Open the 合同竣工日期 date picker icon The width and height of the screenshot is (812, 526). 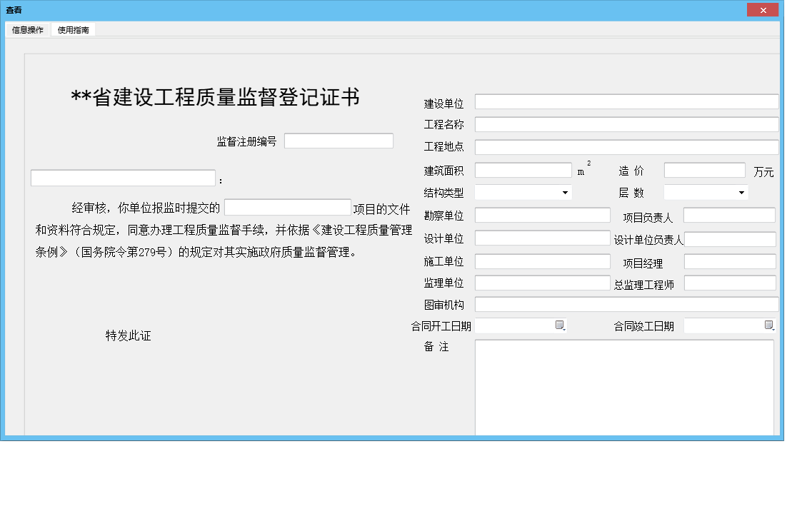point(769,325)
